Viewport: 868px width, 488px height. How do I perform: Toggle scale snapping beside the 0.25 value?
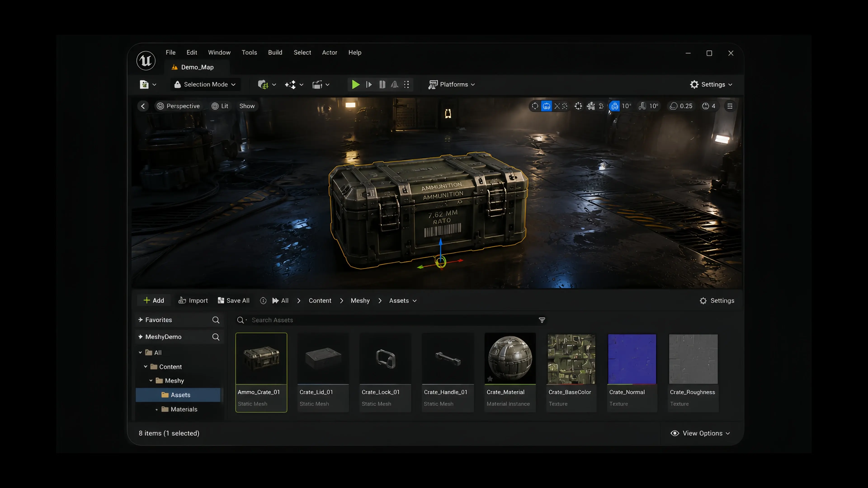point(673,106)
